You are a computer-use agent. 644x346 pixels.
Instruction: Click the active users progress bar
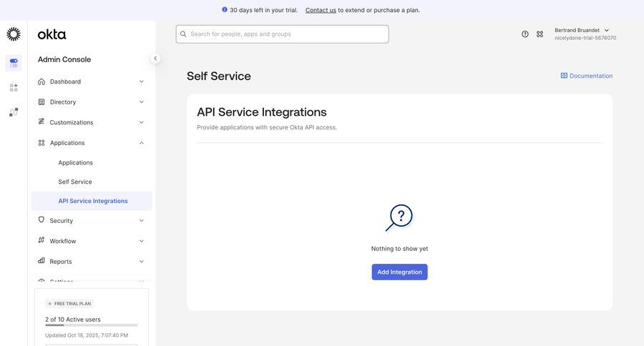point(92,325)
